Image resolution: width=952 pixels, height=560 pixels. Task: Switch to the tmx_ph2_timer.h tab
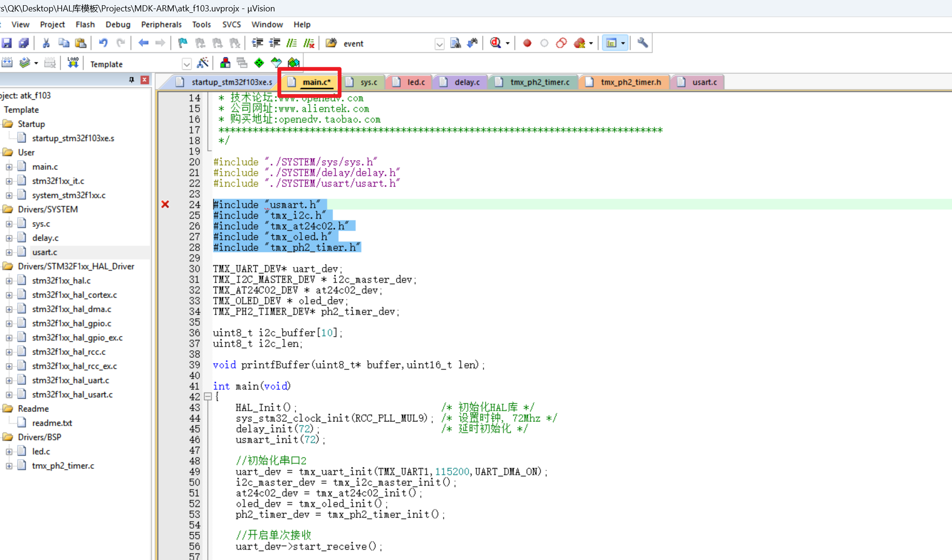(x=630, y=82)
